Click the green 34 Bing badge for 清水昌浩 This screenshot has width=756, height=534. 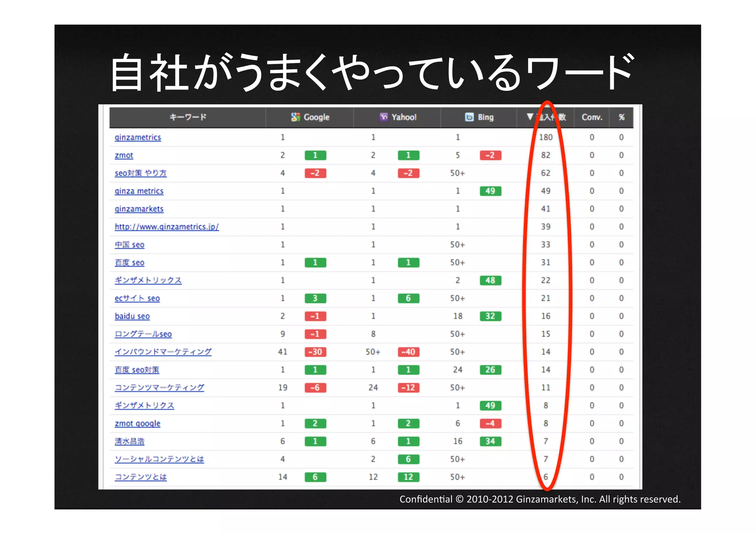point(490,441)
